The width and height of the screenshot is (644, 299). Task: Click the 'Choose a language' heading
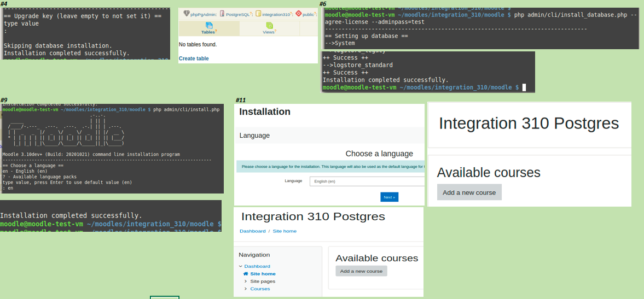[379, 154]
